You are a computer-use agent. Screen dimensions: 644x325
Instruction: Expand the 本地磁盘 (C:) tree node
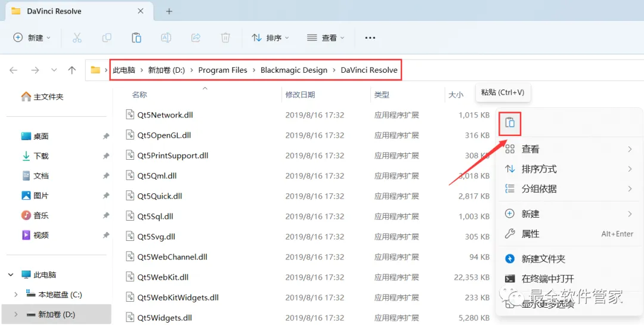(16, 294)
